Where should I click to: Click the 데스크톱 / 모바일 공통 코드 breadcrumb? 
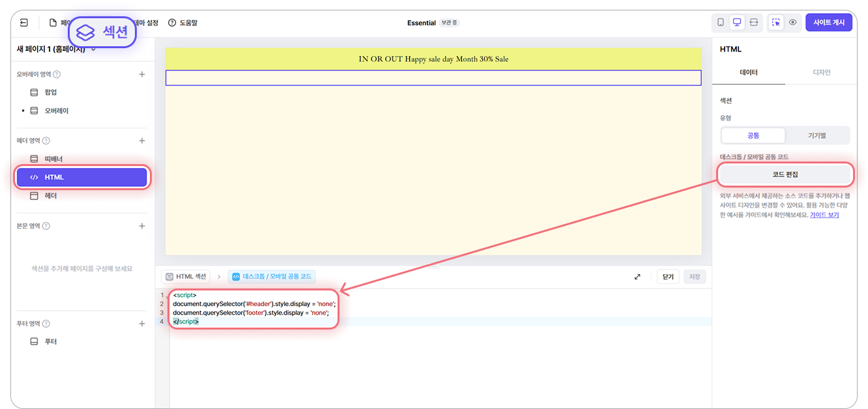click(272, 277)
